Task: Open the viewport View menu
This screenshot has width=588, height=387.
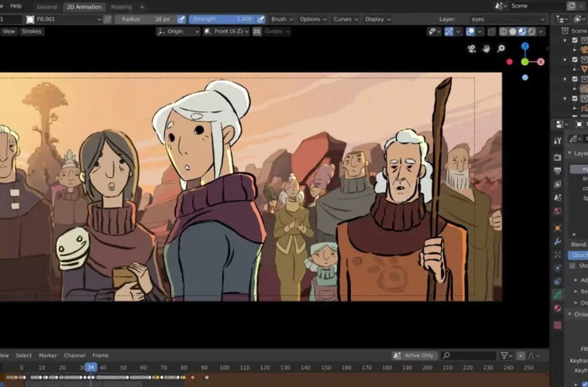Action: [x=9, y=32]
